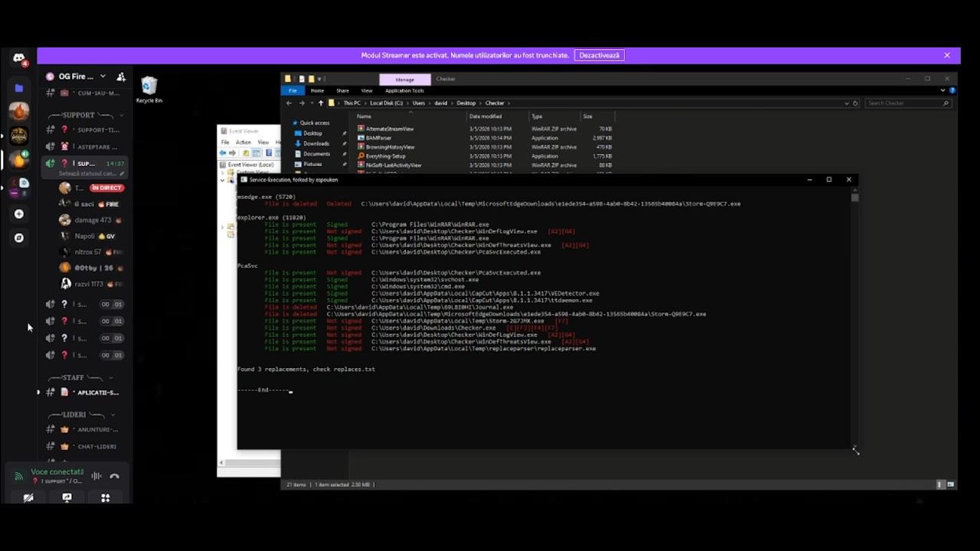
Task: Turn on camera in Discord voice panel
Action: [28, 498]
